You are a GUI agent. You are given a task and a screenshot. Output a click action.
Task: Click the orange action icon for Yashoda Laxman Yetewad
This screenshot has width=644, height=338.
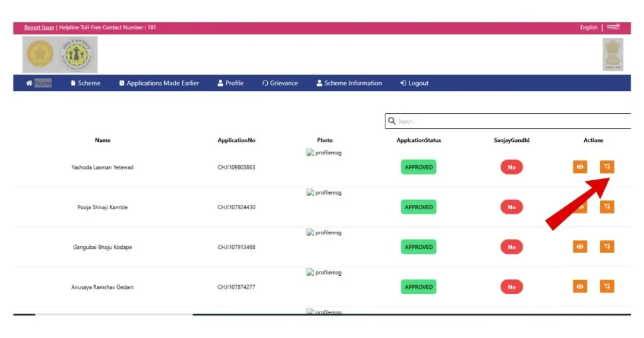(x=607, y=167)
